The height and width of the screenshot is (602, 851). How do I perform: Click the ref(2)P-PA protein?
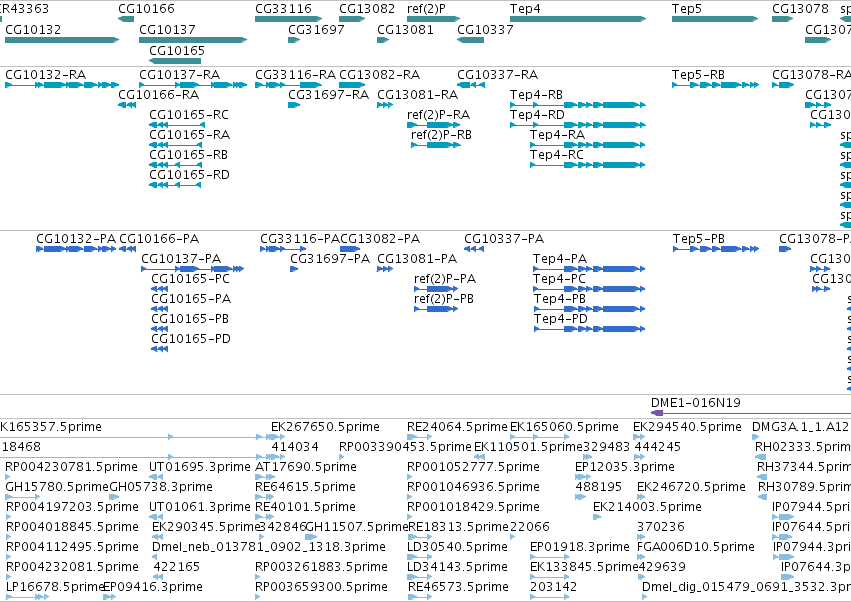point(436,289)
